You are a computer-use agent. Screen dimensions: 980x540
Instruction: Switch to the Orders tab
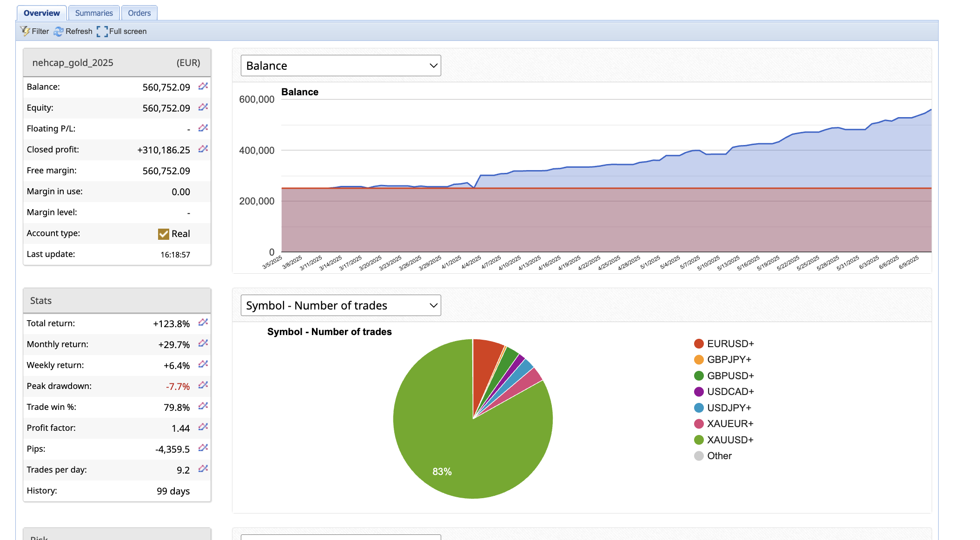pyautogui.click(x=139, y=13)
